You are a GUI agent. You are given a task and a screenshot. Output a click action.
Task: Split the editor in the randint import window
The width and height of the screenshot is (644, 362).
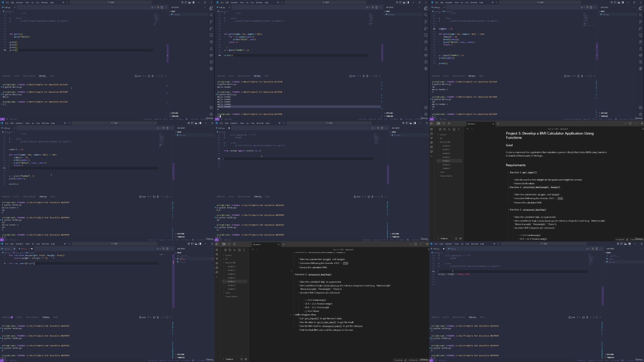click(x=382, y=128)
